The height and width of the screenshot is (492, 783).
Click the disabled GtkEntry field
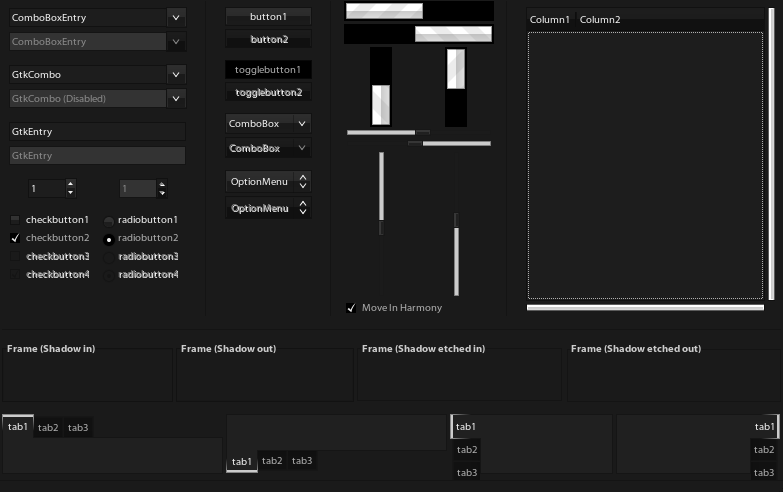point(97,155)
